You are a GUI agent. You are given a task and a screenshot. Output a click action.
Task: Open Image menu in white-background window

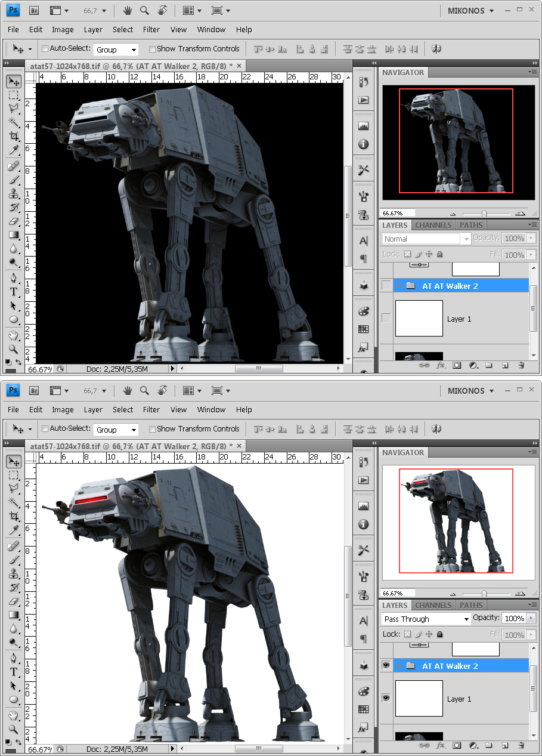(x=63, y=409)
